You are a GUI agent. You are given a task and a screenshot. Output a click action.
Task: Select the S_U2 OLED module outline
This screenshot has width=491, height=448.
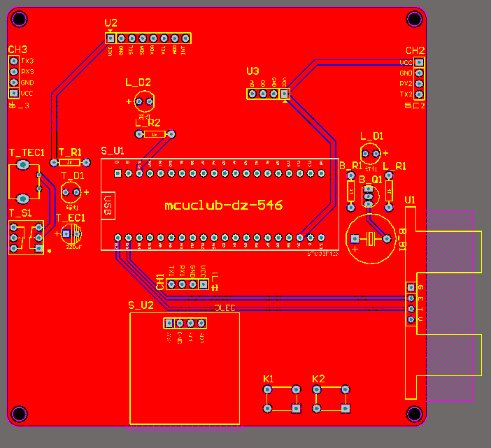pos(185,368)
